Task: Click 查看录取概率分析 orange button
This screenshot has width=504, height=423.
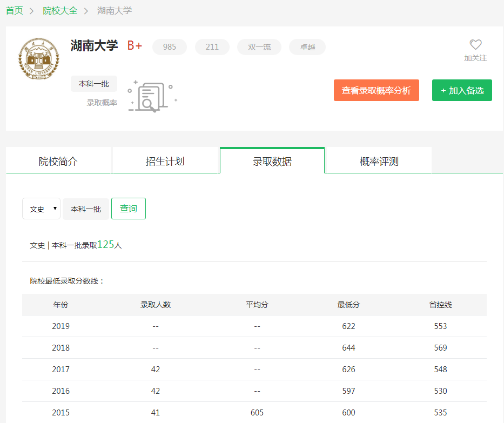Action: tap(376, 90)
